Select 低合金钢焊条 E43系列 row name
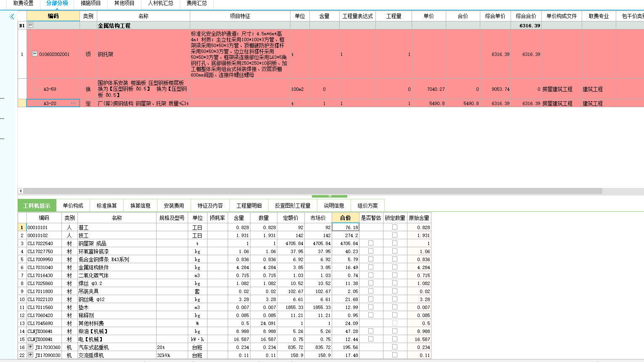The image size is (644, 362). click(117, 259)
